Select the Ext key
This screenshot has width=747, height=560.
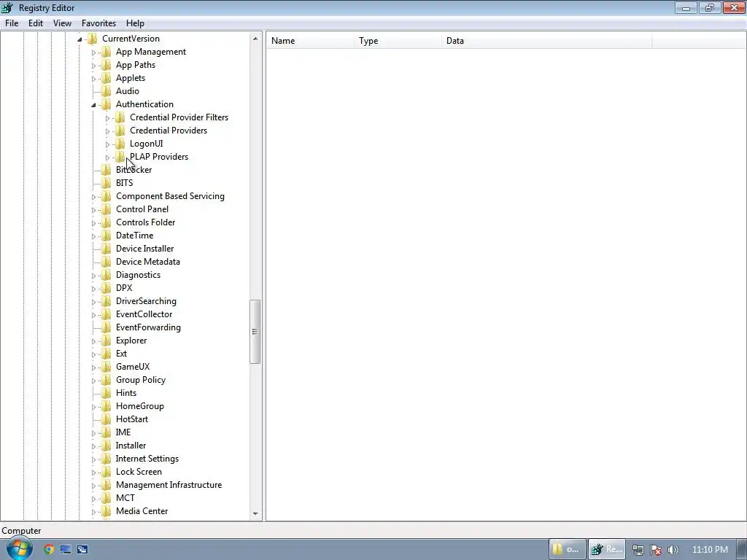click(122, 354)
